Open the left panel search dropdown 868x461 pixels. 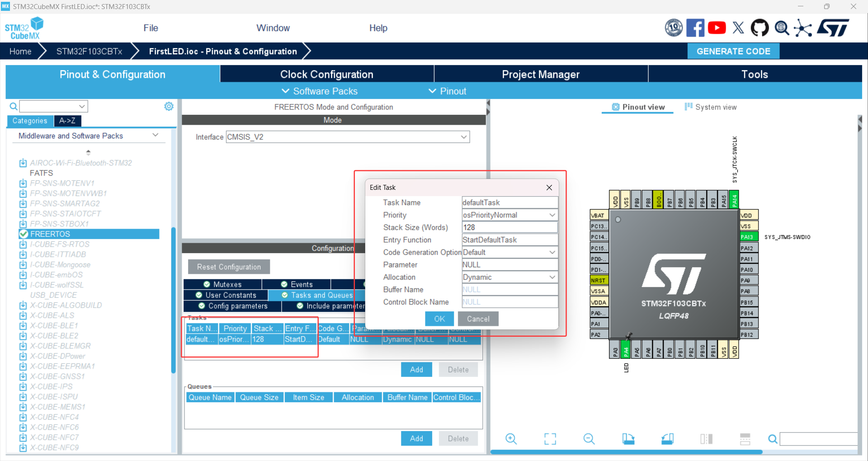[82, 107]
